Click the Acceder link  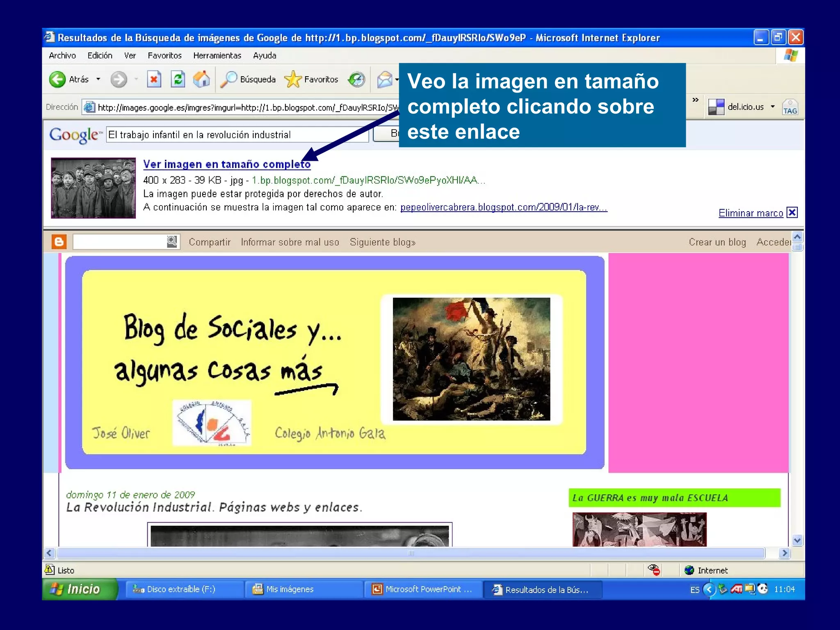(x=774, y=242)
